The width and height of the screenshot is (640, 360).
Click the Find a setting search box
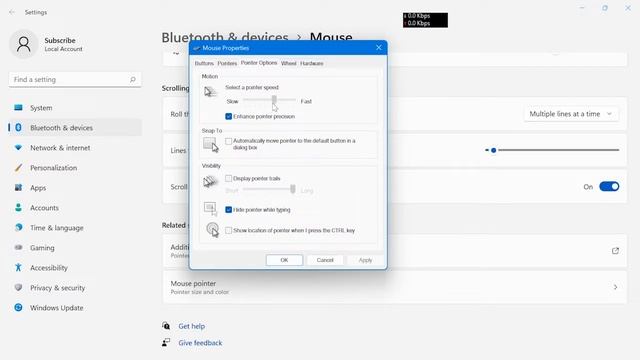[75, 80]
